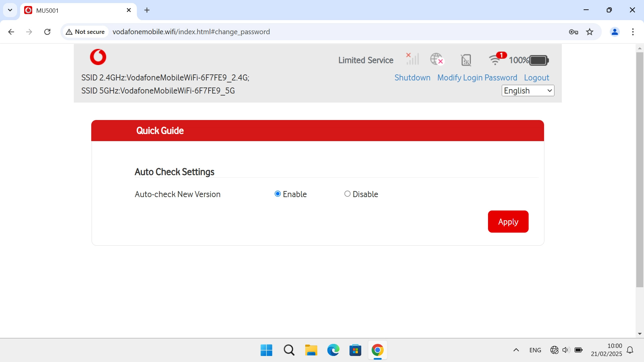
Task: Select the Enable radio button
Action: pyautogui.click(x=278, y=194)
